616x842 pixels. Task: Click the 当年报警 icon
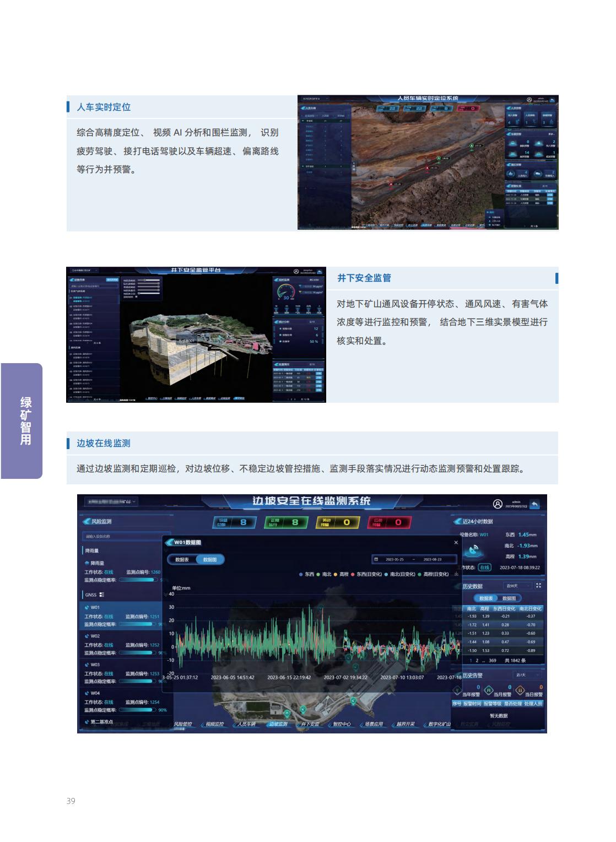457,690
